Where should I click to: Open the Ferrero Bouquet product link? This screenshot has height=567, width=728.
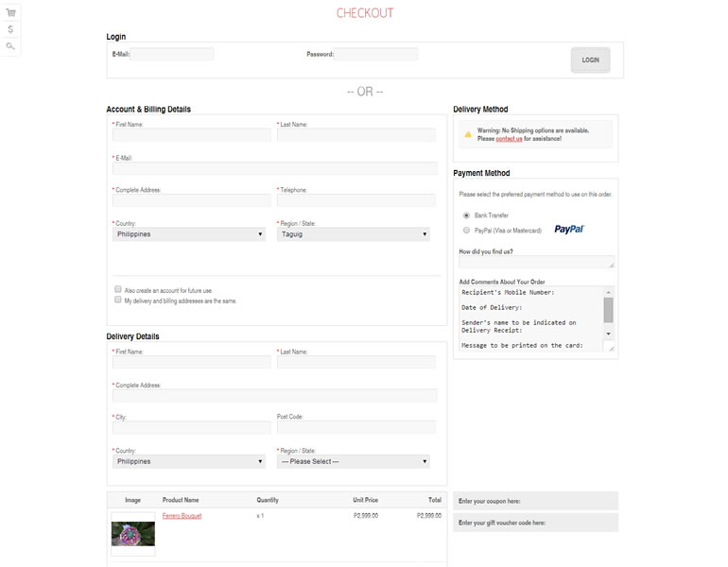coord(182,516)
